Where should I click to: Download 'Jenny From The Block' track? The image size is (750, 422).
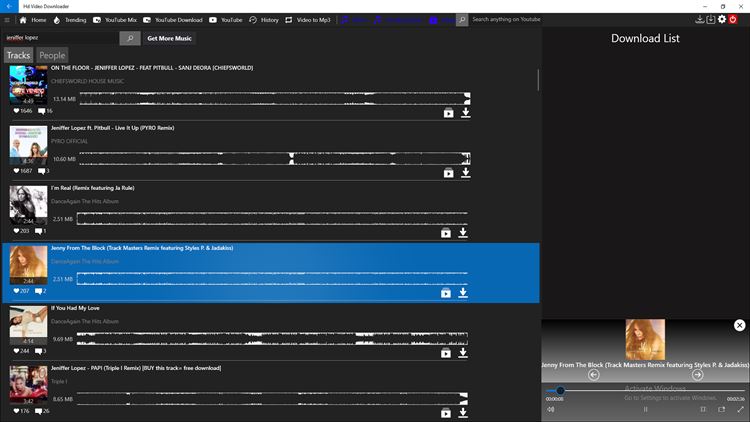[463, 293]
